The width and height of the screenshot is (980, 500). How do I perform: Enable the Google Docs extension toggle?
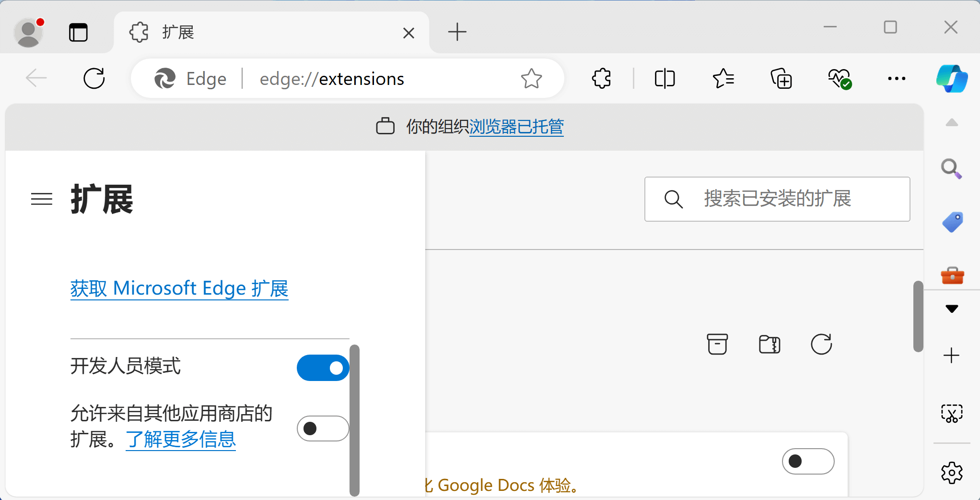click(807, 461)
